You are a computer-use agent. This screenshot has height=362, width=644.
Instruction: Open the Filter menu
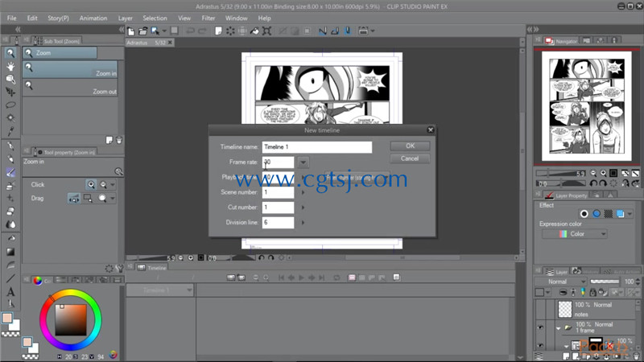point(208,18)
